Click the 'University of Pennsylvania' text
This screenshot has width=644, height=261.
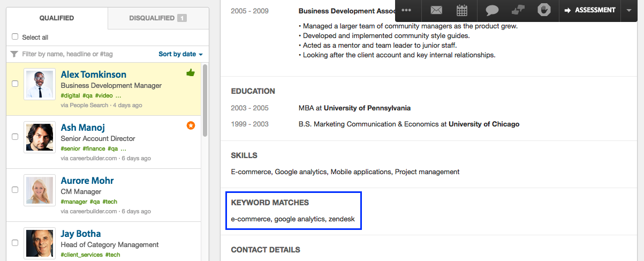pyautogui.click(x=367, y=108)
